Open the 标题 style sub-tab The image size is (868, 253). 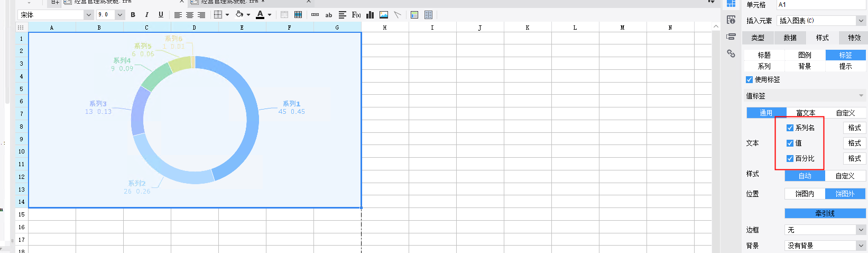[x=764, y=55]
